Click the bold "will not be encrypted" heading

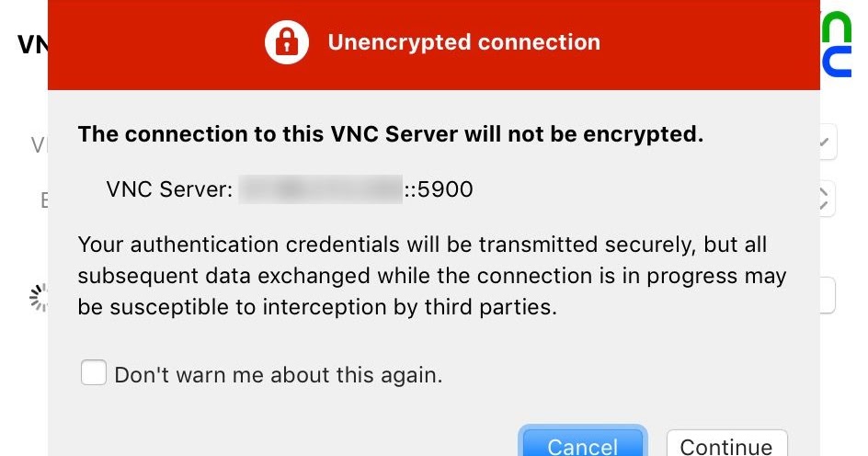coord(390,134)
